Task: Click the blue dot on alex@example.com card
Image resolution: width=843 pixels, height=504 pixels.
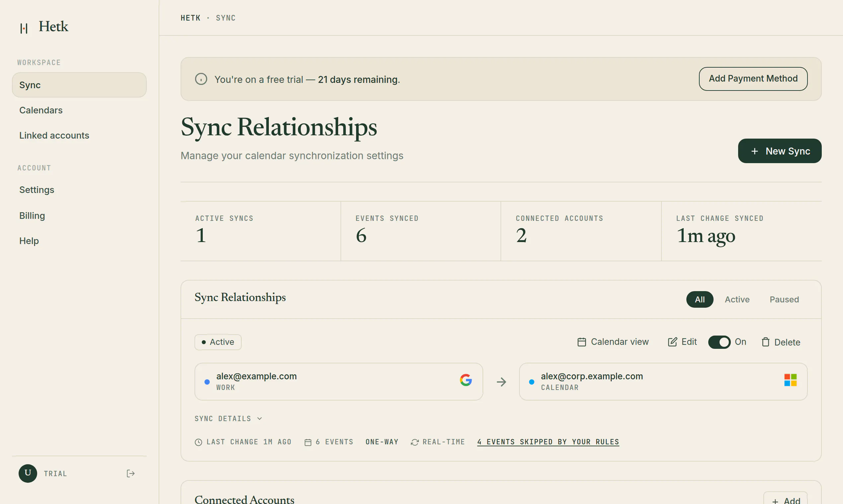Action: point(207,382)
